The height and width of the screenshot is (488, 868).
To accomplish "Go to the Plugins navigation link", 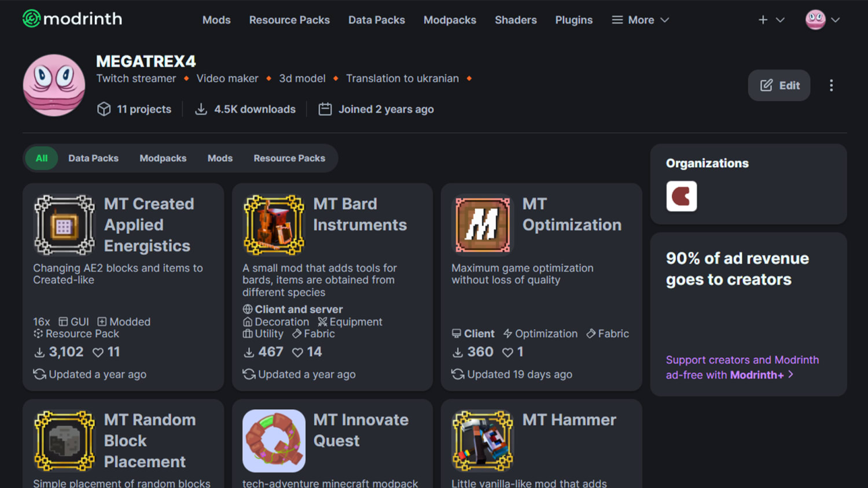I will point(574,20).
